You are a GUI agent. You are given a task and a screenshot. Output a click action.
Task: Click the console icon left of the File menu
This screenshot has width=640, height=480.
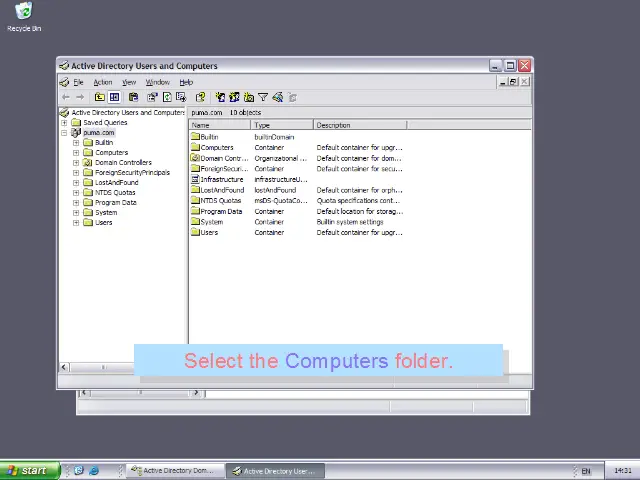coord(64,82)
